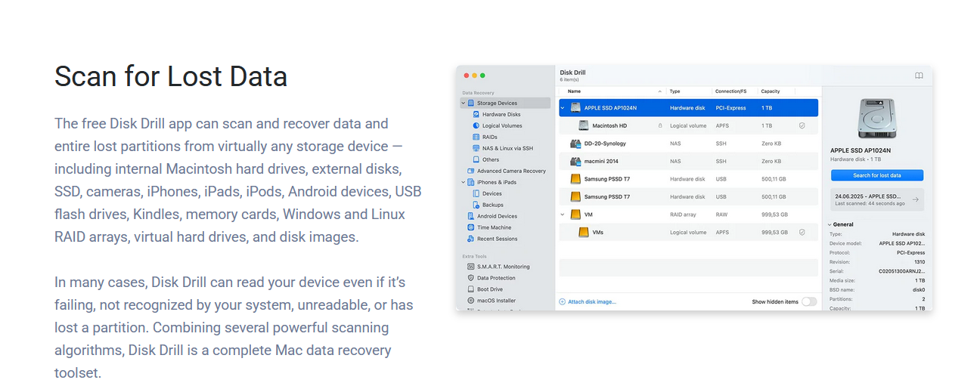The width and height of the screenshot is (980, 383).
Task: Click the Android Devices icon
Action: (x=470, y=216)
